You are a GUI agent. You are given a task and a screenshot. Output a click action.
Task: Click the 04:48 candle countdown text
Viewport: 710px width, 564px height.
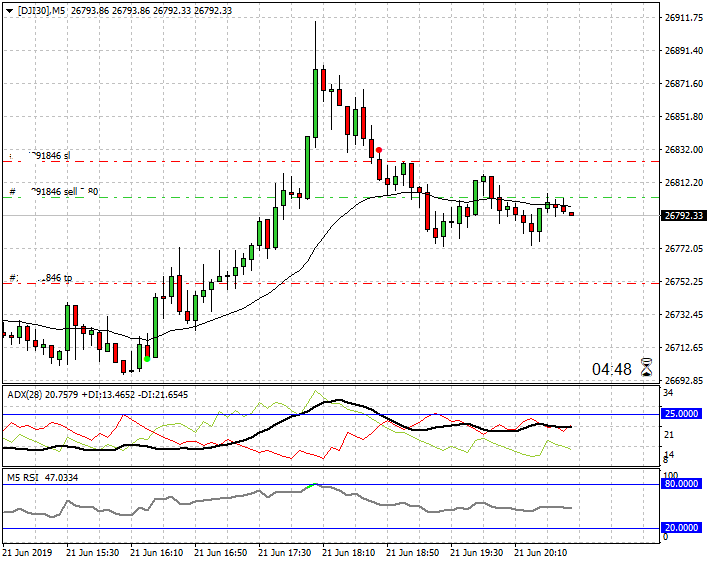(612, 369)
